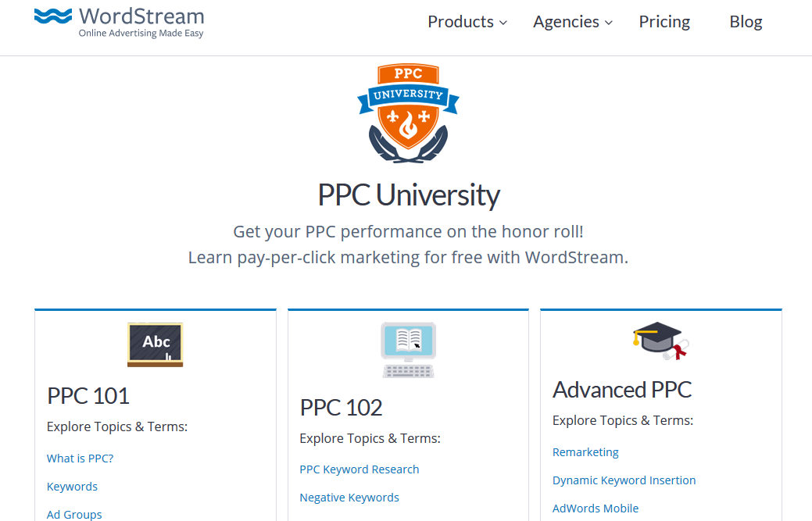Viewport: 812px width, 521px height.
Task: Expand the Agencies dropdown menu
Action: pos(573,22)
